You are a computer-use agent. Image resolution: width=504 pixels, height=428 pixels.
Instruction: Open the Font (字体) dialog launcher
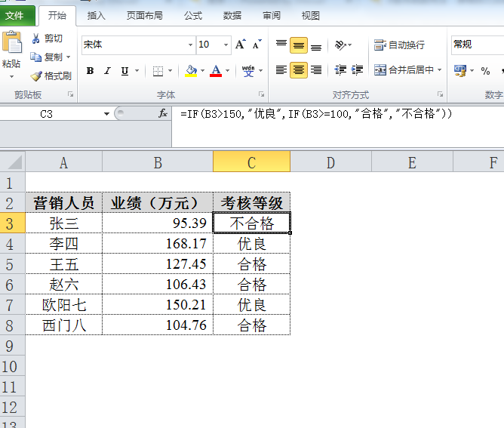[x=261, y=94]
